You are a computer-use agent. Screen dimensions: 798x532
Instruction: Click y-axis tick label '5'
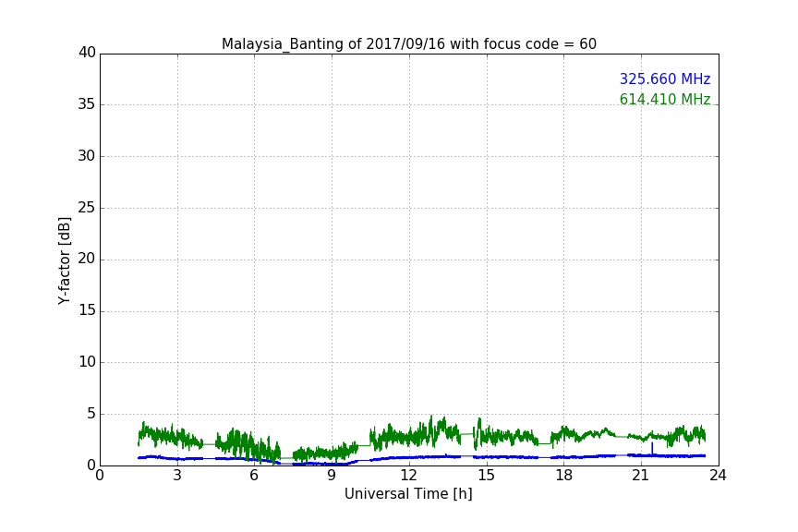pyautogui.click(x=91, y=414)
